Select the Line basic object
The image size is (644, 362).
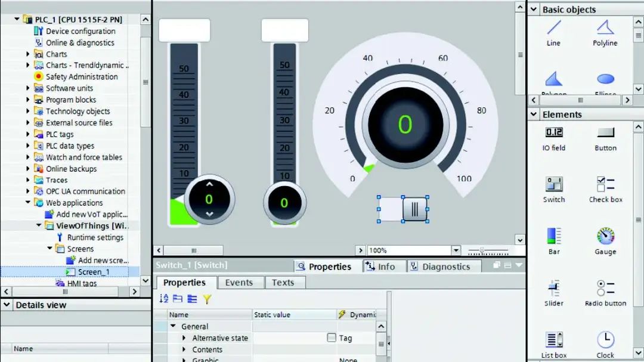pyautogui.click(x=553, y=33)
